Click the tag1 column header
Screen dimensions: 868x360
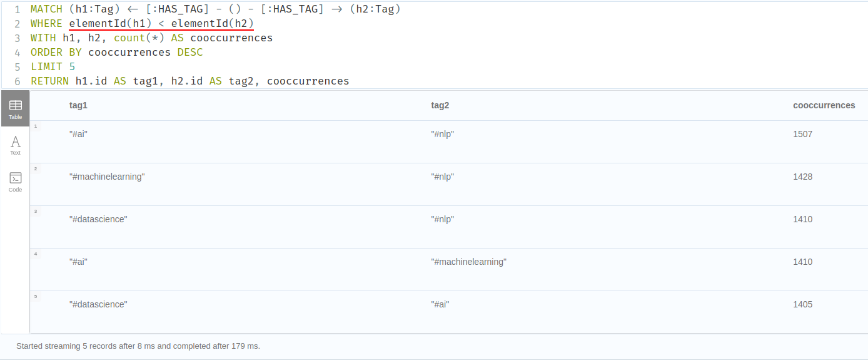pos(78,105)
